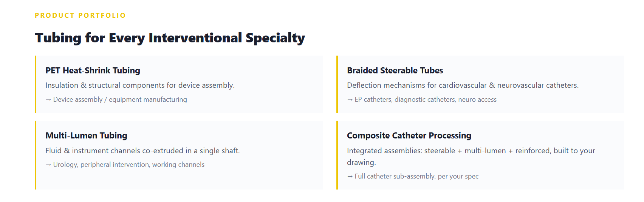644x202 pixels.
Task: Click Urology, peripheral intervention, working channels text
Action: point(128,165)
